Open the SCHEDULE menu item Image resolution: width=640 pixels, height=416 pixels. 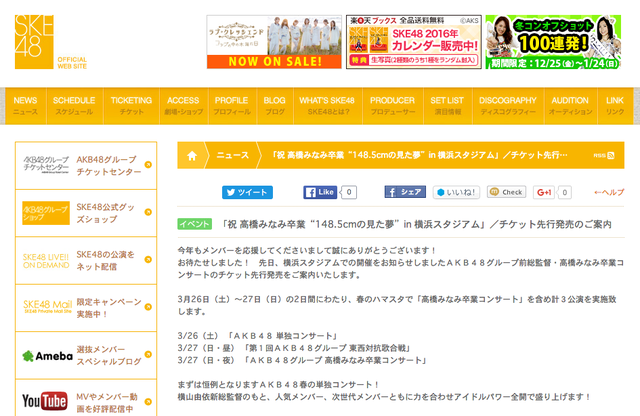(x=74, y=106)
